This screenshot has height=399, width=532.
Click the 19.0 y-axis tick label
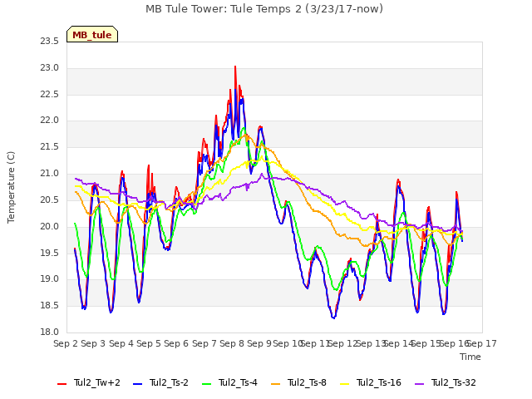coord(50,279)
